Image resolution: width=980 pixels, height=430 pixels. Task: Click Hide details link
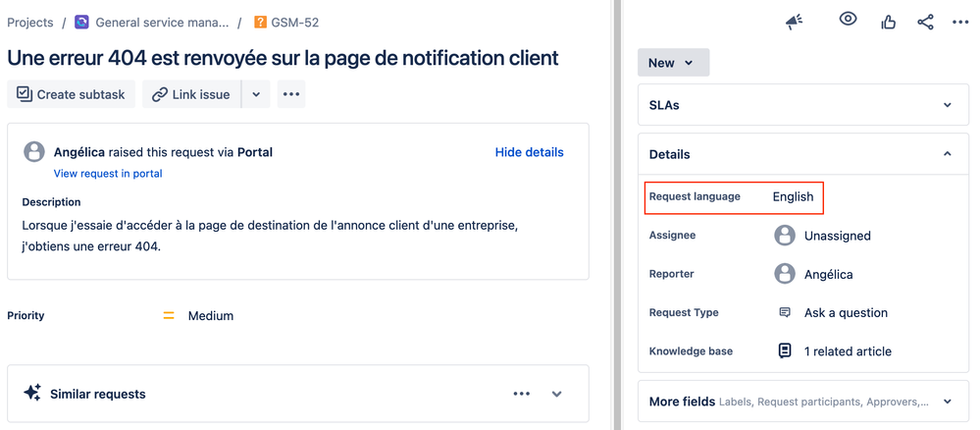(x=530, y=152)
